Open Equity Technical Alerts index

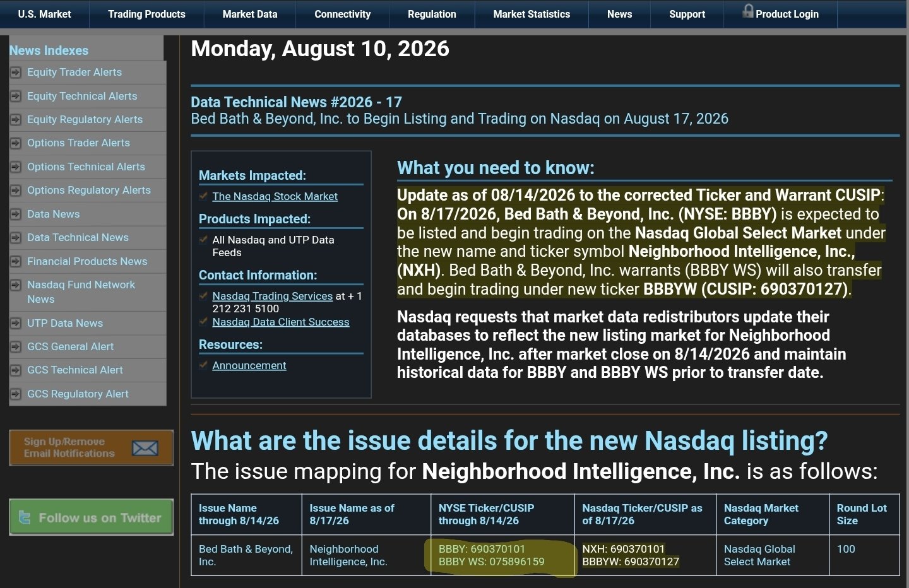pos(82,97)
